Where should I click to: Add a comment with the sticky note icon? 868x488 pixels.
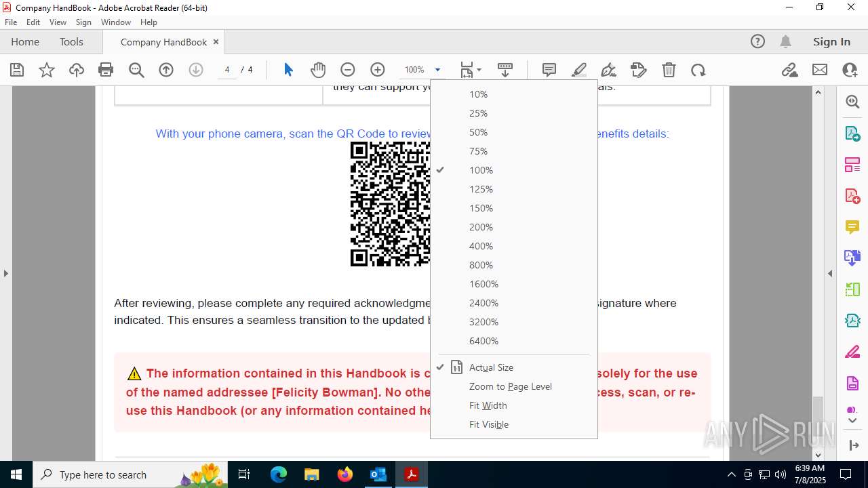(x=549, y=70)
